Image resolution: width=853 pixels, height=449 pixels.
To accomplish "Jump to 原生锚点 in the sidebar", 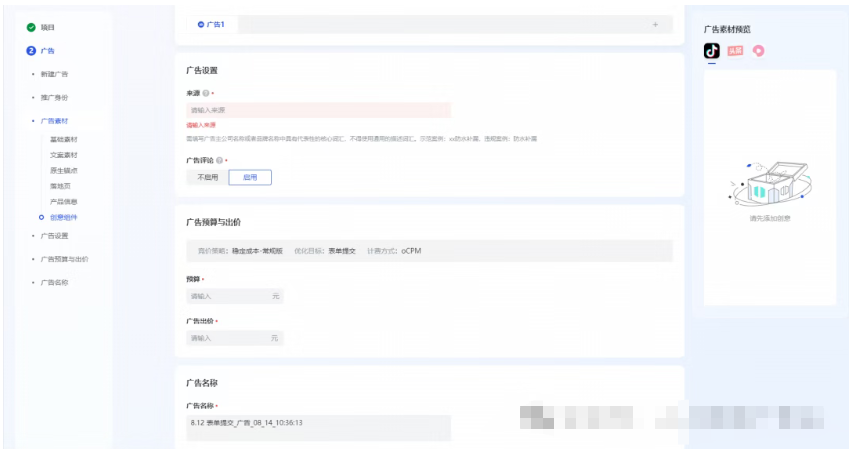I will click(64, 170).
